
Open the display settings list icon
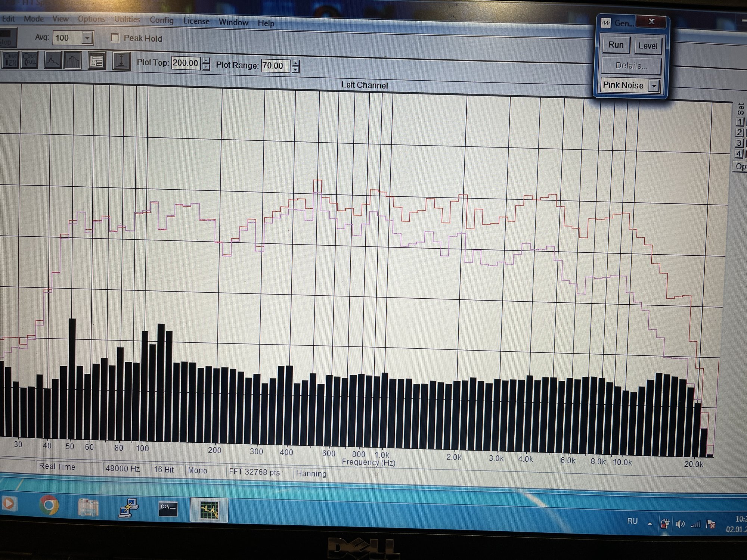pos(97,61)
